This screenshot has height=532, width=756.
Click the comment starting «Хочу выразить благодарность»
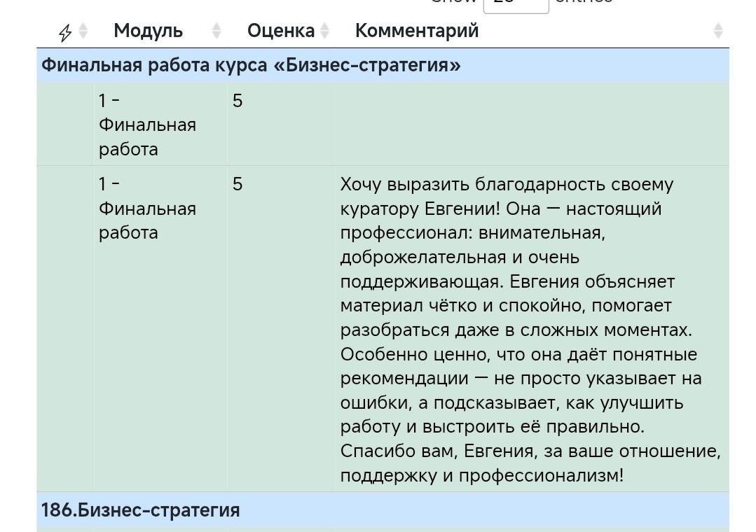(x=530, y=330)
